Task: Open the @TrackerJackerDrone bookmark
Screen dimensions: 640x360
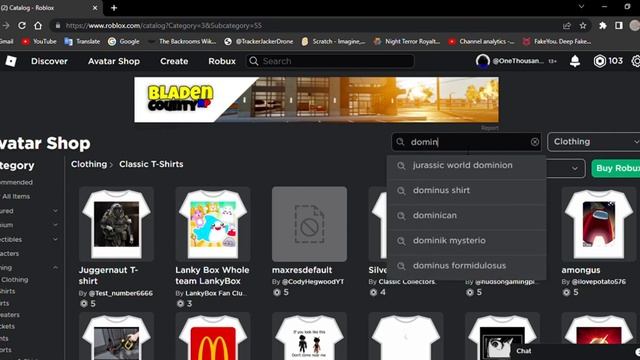Action: [259, 41]
